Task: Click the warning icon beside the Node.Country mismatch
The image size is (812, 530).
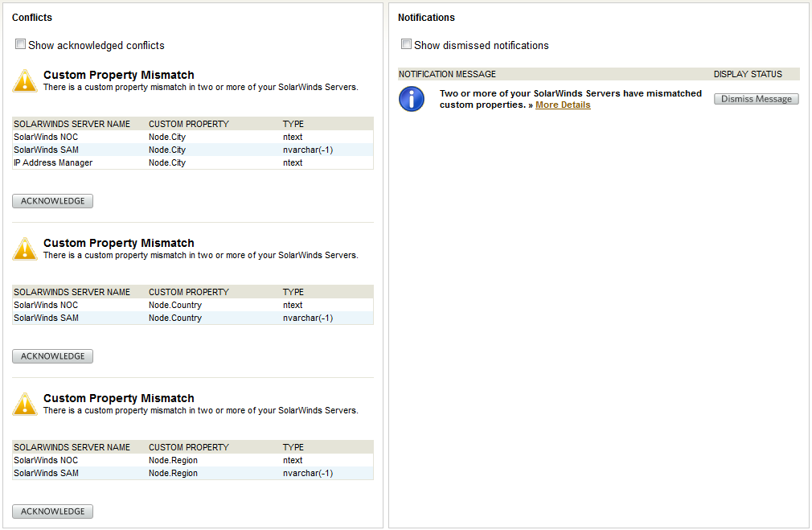Action: pyautogui.click(x=25, y=249)
